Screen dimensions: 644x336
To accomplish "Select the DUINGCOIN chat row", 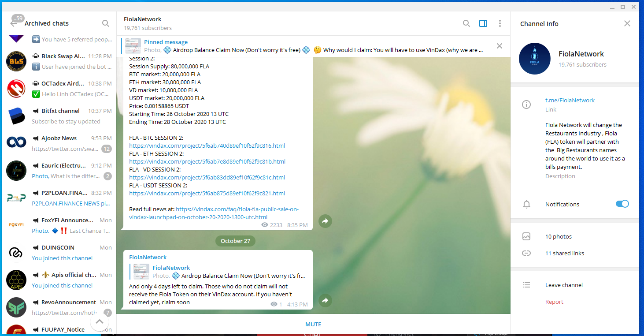I will coord(59,253).
